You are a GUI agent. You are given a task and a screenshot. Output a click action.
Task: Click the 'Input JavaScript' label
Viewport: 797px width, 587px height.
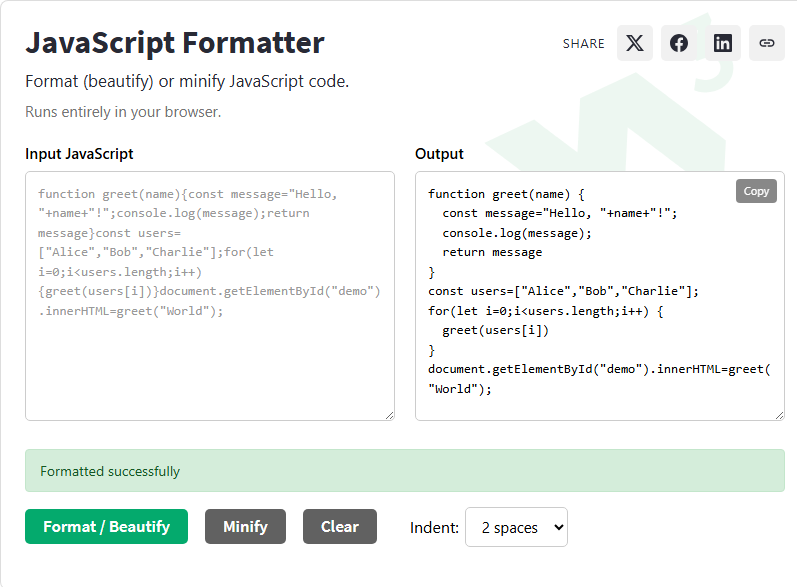tap(79, 154)
